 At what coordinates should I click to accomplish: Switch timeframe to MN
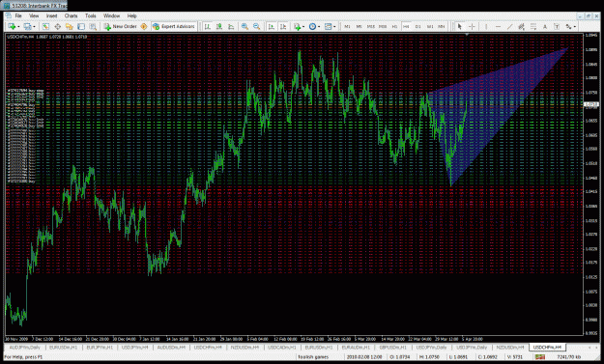tap(442, 26)
